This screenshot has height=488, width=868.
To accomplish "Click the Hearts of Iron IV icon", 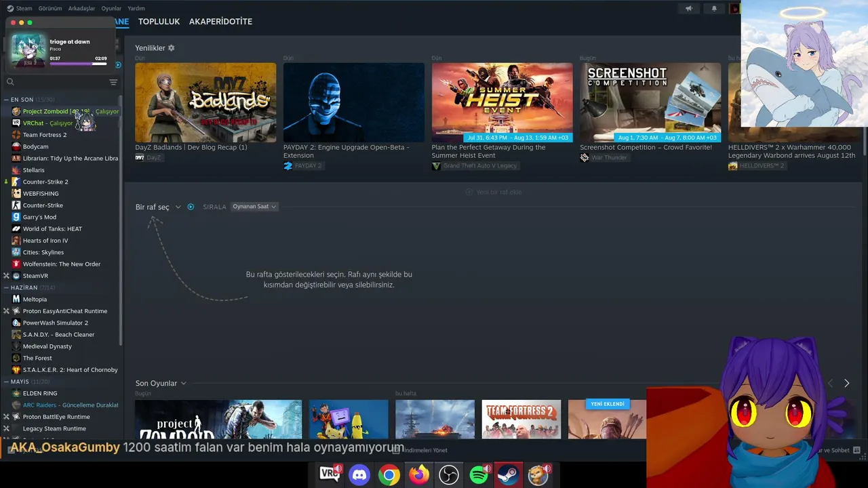I will (x=16, y=241).
